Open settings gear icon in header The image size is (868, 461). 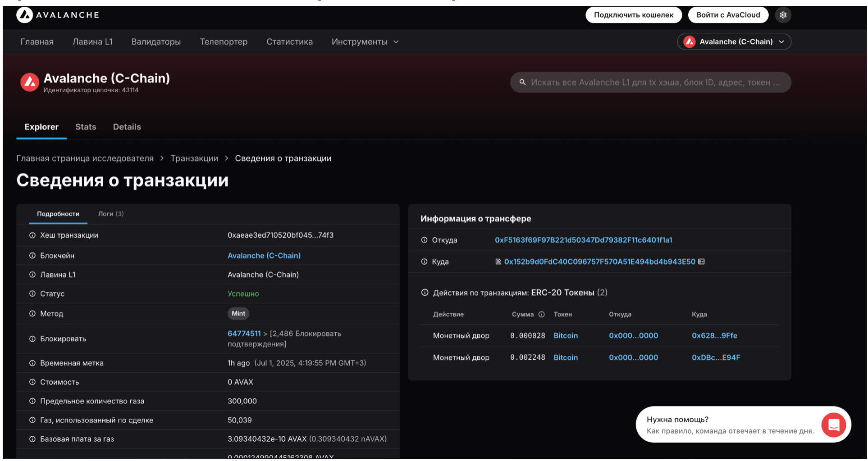pyautogui.click(x=783, y=15)
